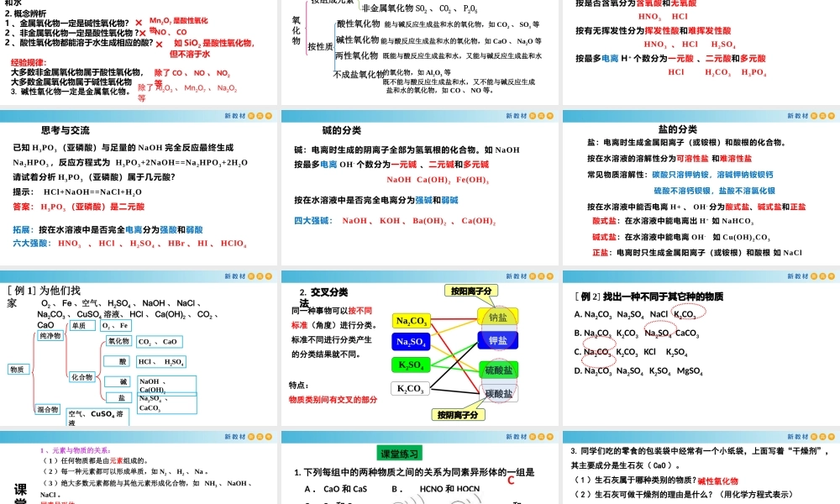Select the 钠盐 category box
The height and width of the screenshot is (504, 840).
pos(497,317)
